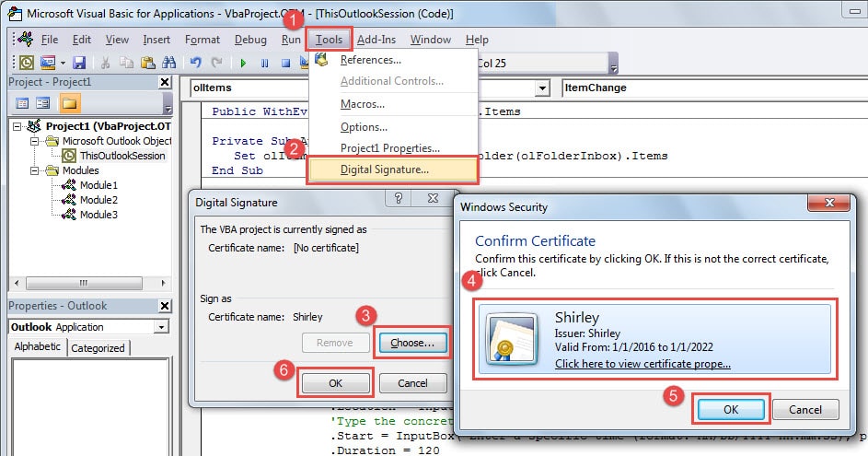This screenshot has width=868, height=456.
Task: Click the Redo arrow icon
Action: [217, 63]
